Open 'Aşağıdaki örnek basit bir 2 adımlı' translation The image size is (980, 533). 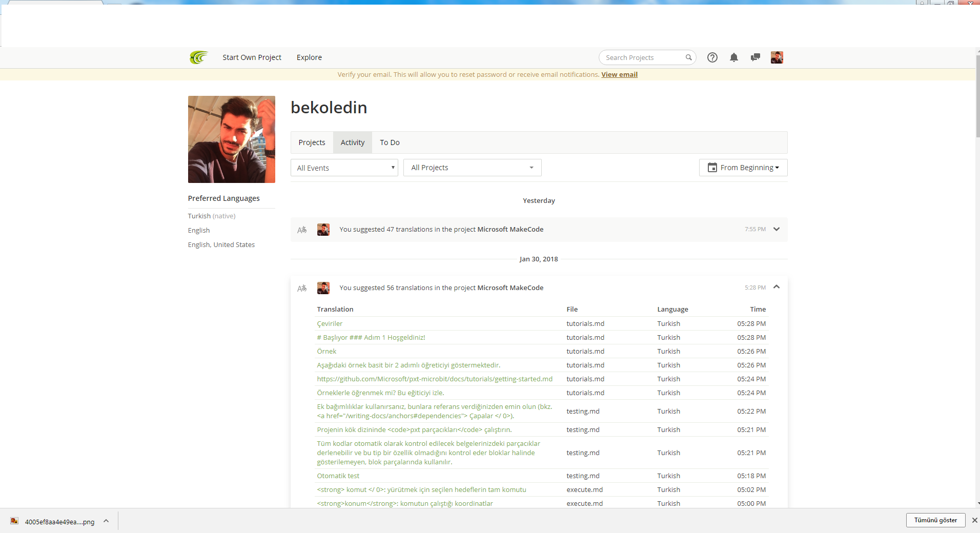[x=409, y=365]
